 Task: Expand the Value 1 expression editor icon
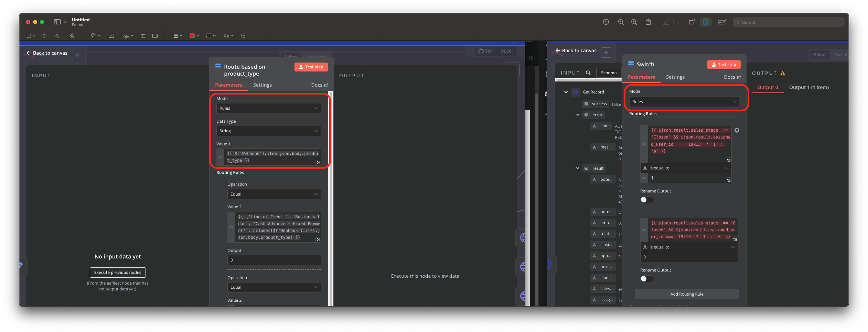(x=318, y=163)
